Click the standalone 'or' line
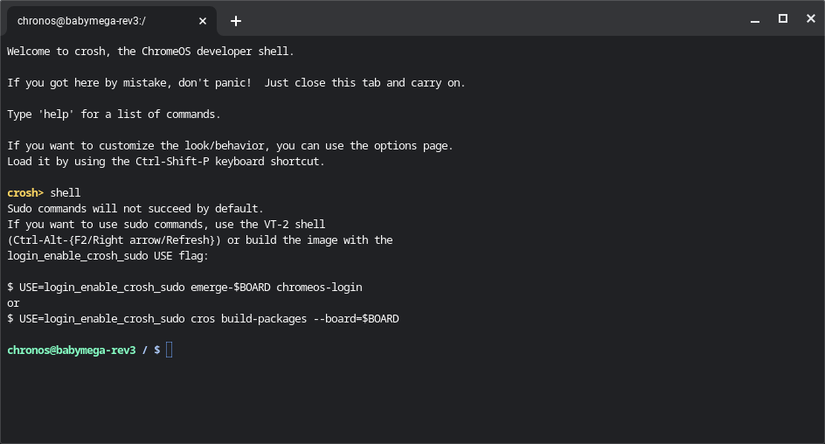The image size is (825, 444). [x=14, y=302]
